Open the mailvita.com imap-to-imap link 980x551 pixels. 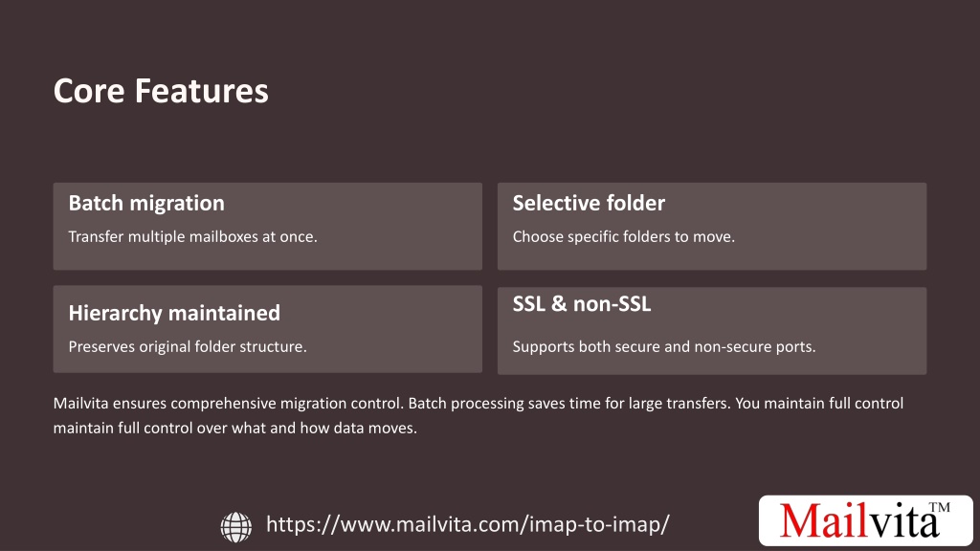point(467,524)
